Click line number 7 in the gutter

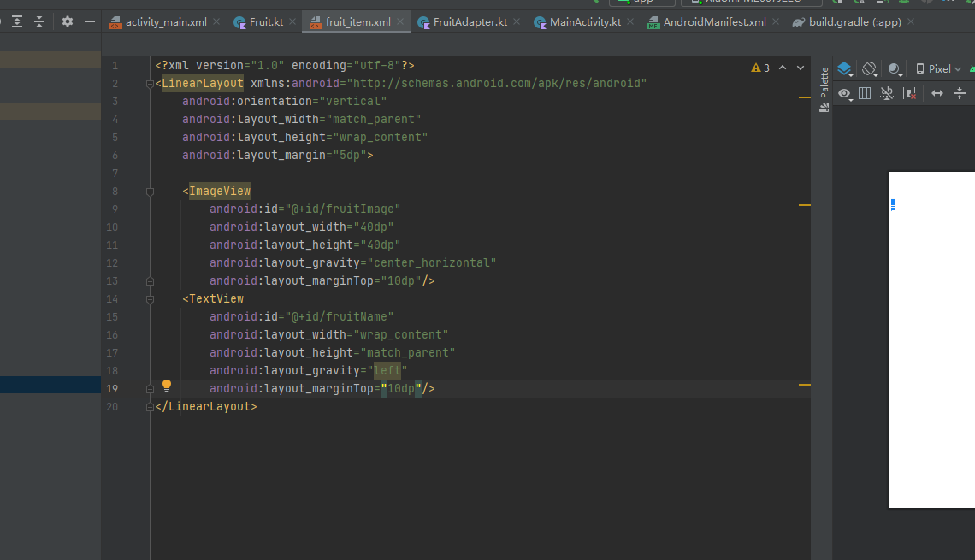coord(115,174)
